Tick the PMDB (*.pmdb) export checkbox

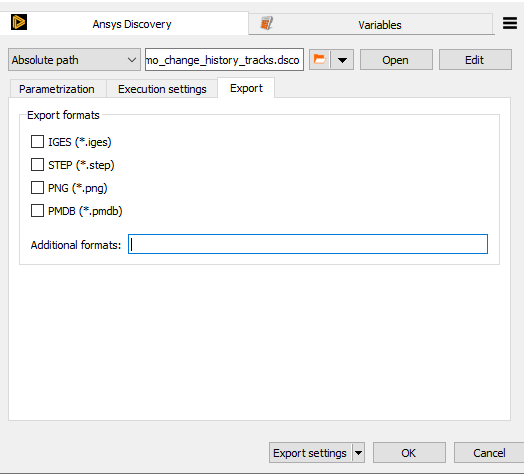(x=37, y=211)
